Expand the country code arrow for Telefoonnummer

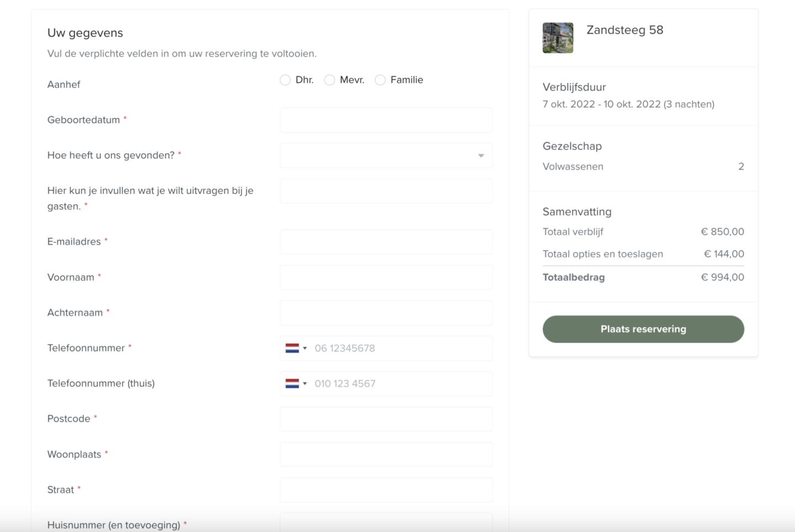coord(305,348)
